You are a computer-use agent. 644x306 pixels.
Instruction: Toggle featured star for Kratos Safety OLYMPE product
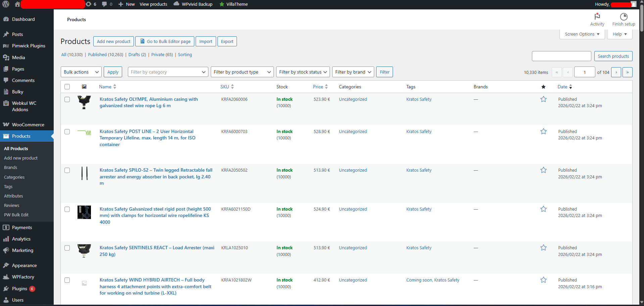coord(543,99)
